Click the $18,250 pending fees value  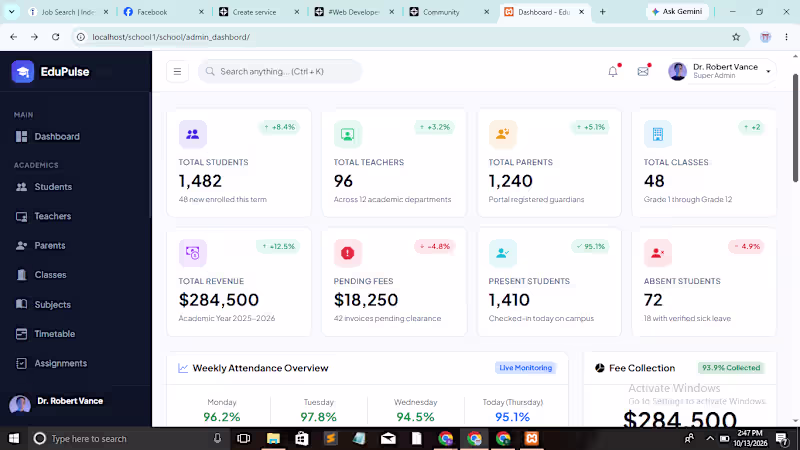[366, 300]
